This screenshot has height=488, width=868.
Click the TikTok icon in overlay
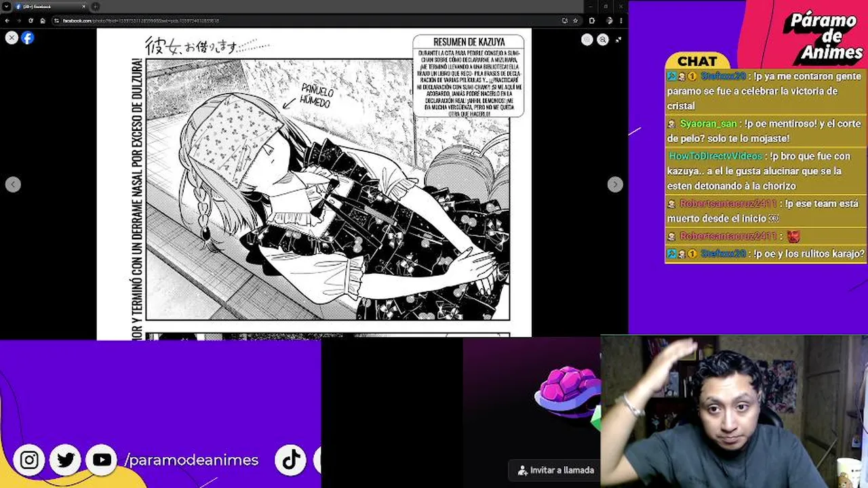[292, 460]
